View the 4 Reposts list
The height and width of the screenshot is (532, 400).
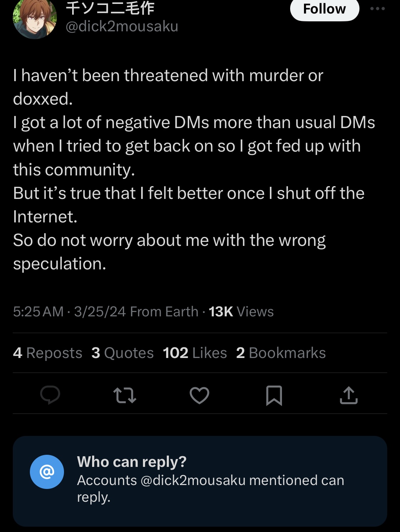[x=48, y=353]
